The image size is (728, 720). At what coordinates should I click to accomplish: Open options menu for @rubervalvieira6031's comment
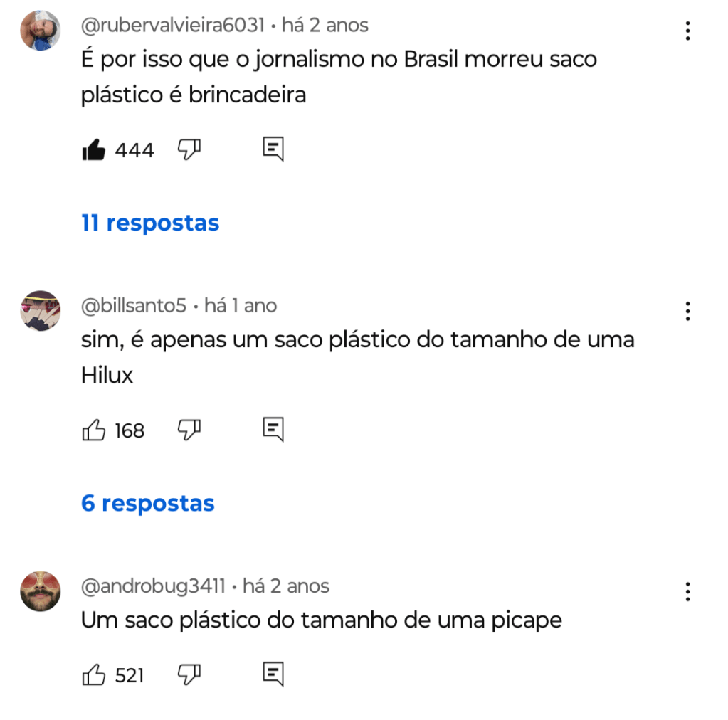pos(687,31)
